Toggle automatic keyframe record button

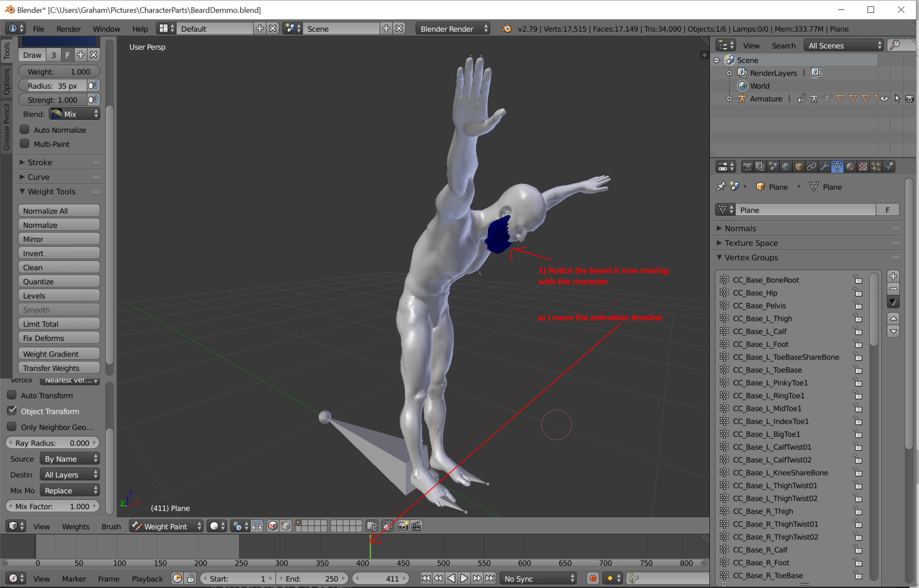593,578
